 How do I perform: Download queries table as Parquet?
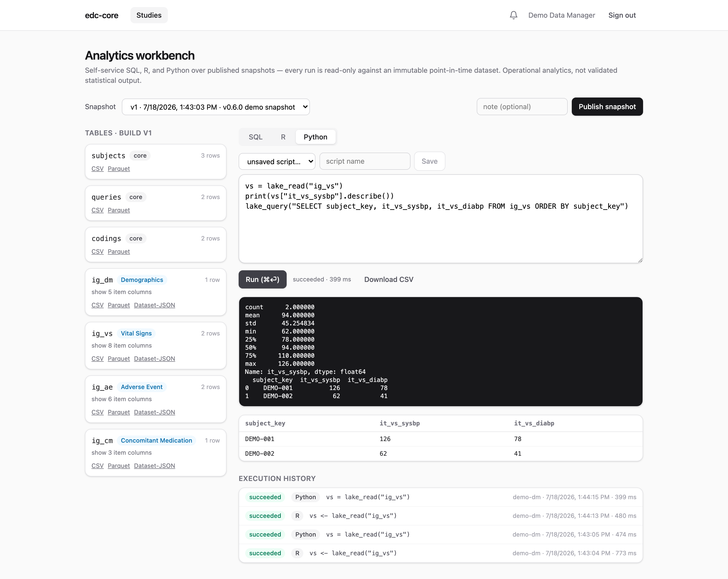coord(119,210)
